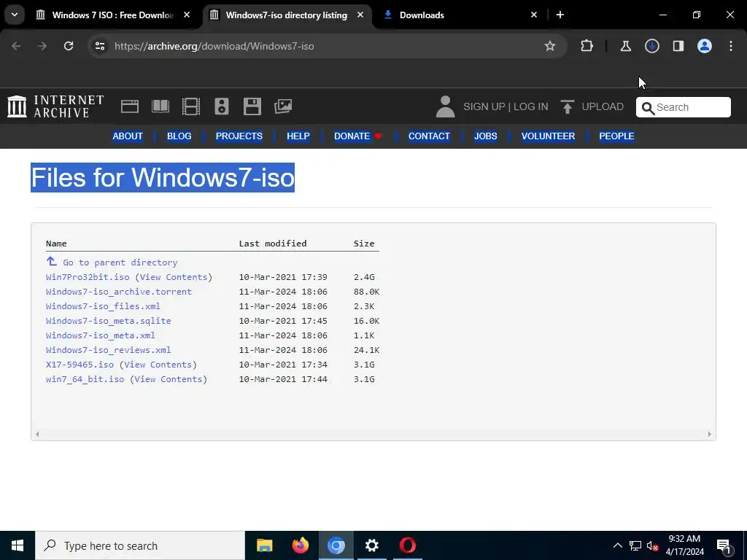This screenshot has width=747, height=560.
Task: Open the Extensions puzzle icon
Action: [x=587, y=46]
